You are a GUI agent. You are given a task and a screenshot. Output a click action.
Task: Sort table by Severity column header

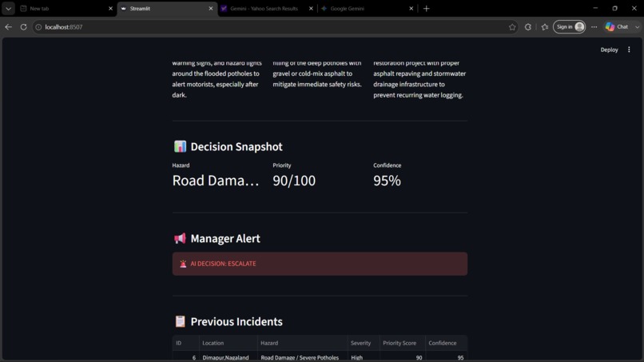tap(364, 343)
